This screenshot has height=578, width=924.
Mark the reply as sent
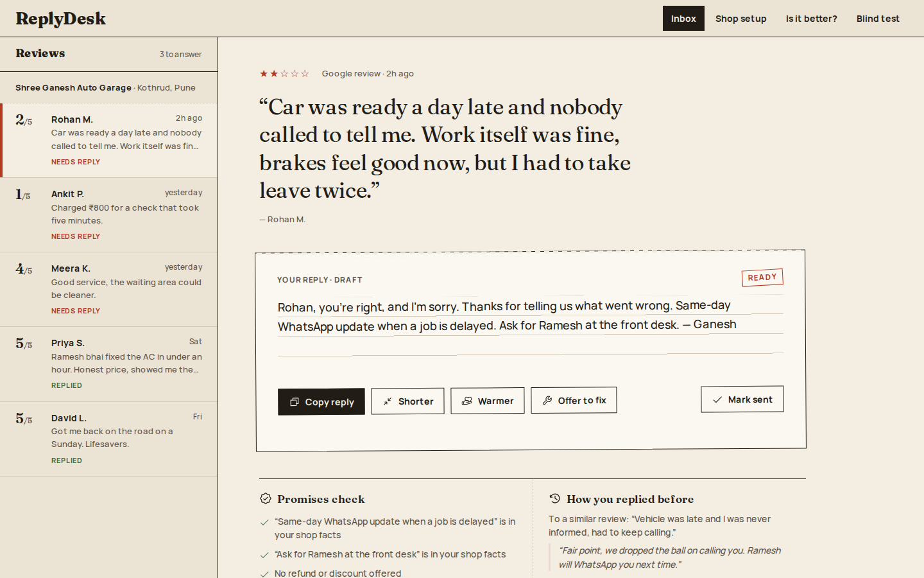coord(742,399)
